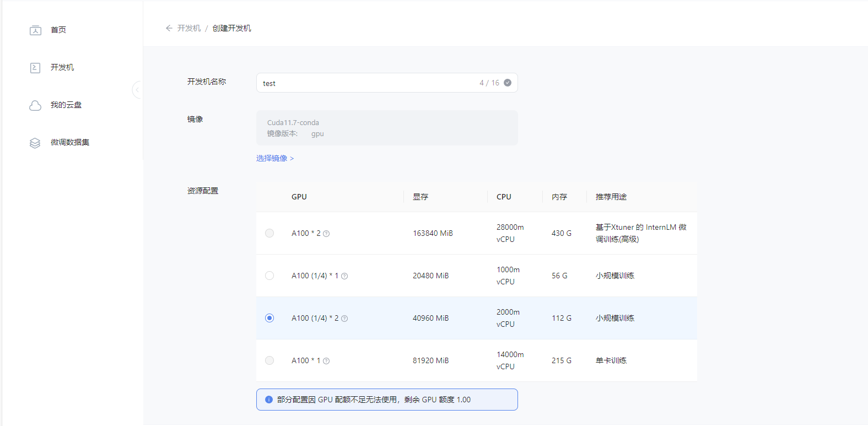Click the 28000m vCPU cell

[x=510, y=233]
